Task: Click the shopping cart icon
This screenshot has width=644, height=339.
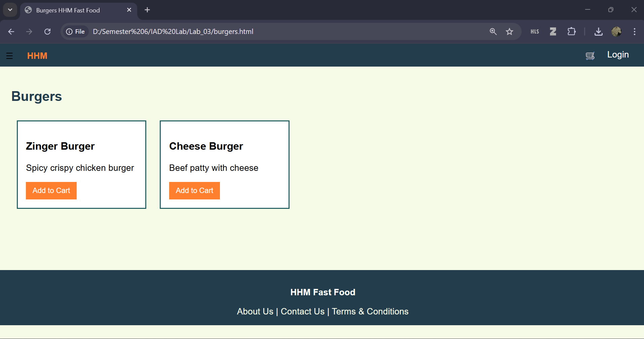Action: click(x=590, y=55)
